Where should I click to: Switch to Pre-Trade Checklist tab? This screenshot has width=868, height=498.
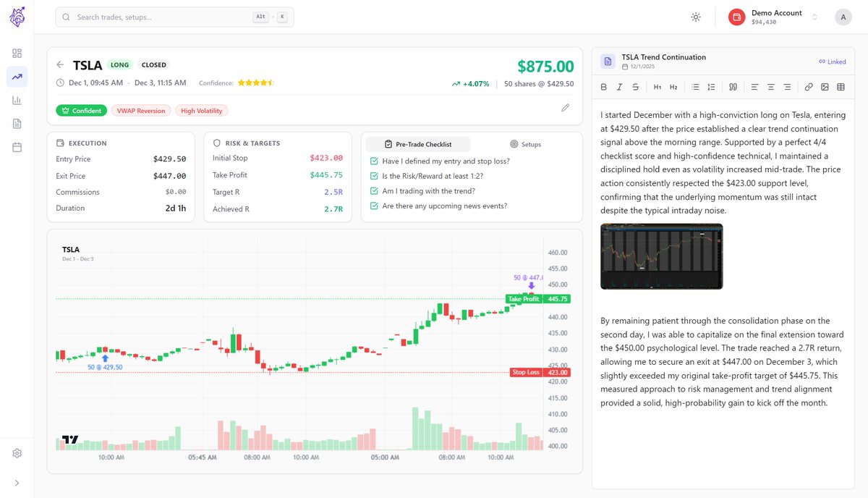tap(418, 144)
